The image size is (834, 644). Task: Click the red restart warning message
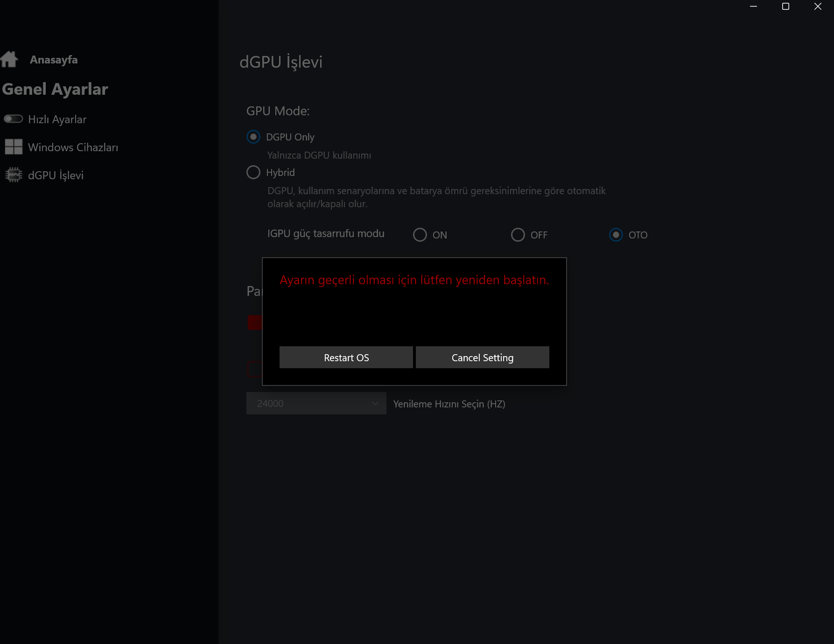point(414,280)
